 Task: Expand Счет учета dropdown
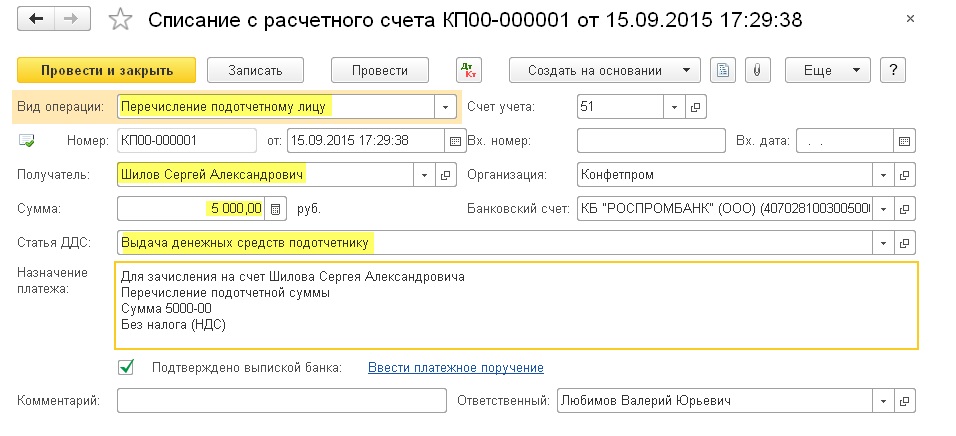(674, 107)
